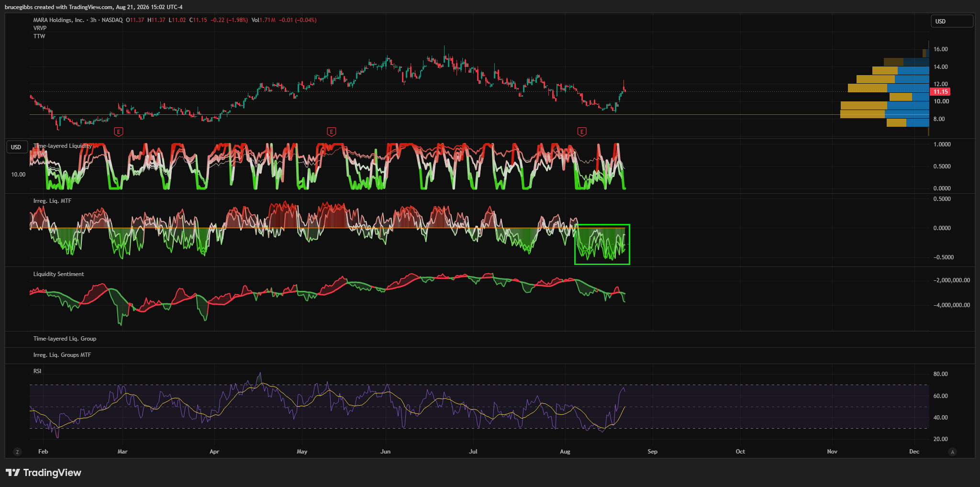Viewport: 980px width, 487px height.
Task: Click the red 11.15 current price label
Action: pos(940,92)
